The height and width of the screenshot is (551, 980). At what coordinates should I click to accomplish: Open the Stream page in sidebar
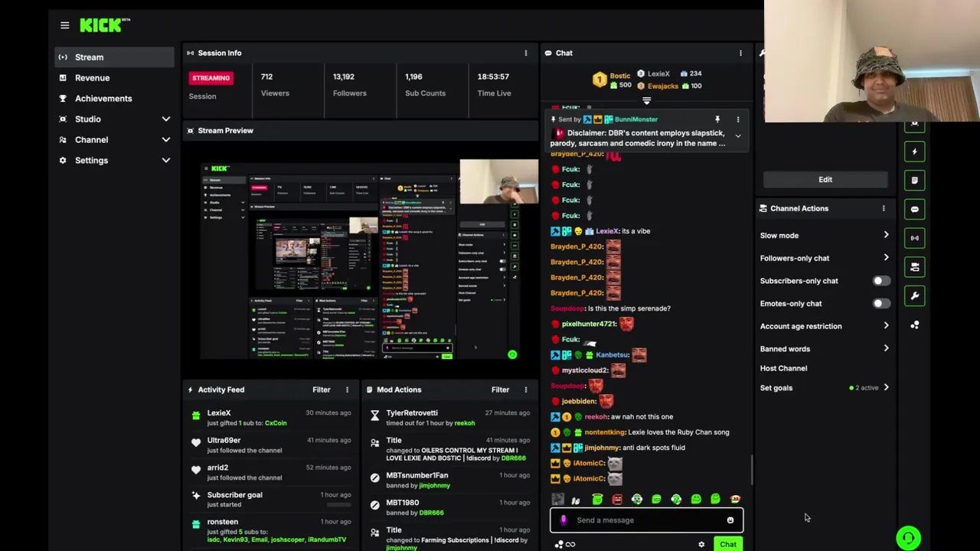point(114,57)
